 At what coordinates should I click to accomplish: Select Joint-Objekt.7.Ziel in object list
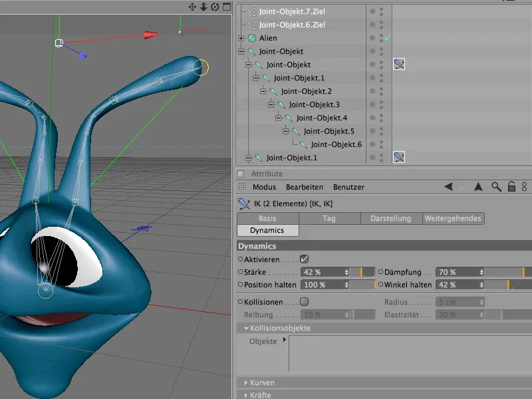292,12
